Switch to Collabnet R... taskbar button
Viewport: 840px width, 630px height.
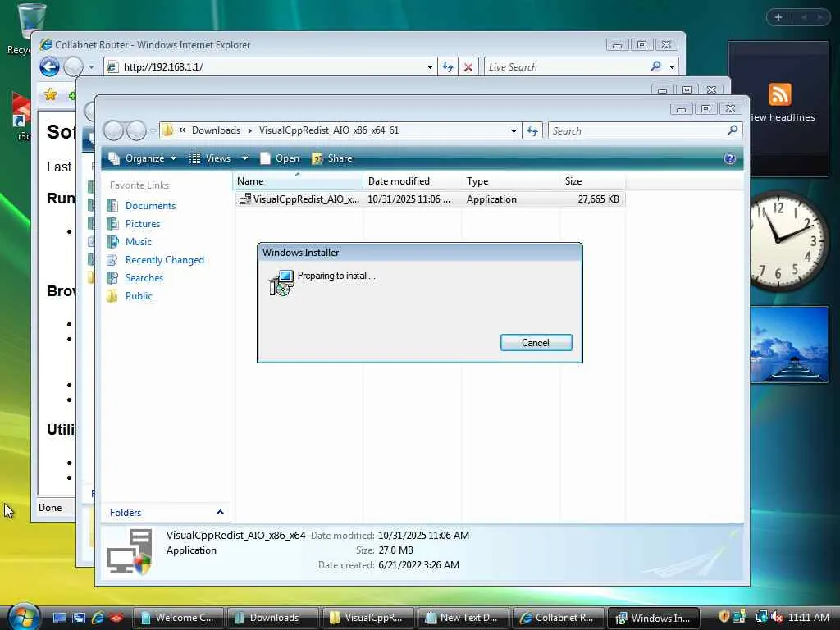pos(559,618)
